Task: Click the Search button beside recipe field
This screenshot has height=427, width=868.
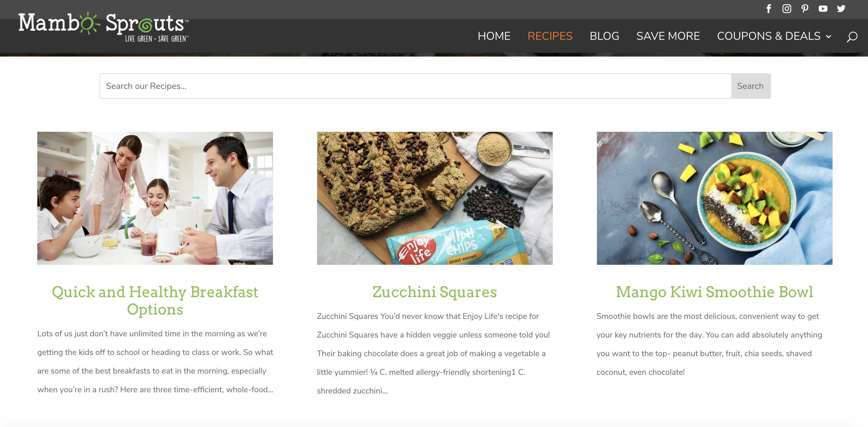Action: click(750, 86)
